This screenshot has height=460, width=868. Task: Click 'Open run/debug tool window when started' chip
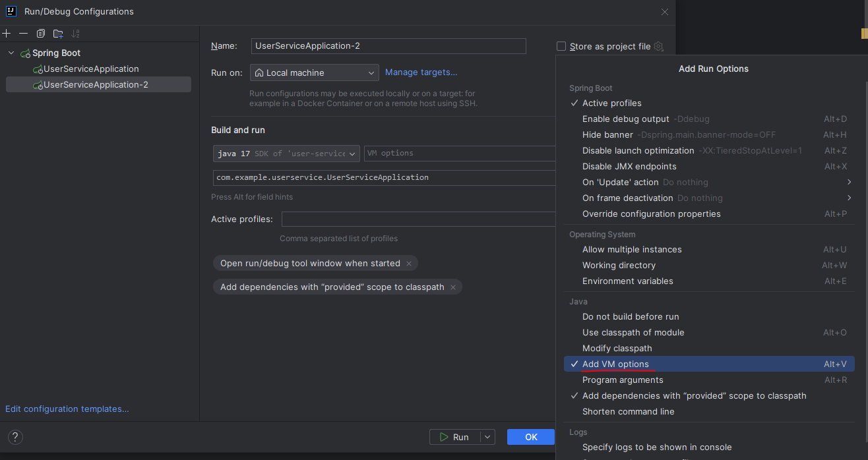(310, 264)
